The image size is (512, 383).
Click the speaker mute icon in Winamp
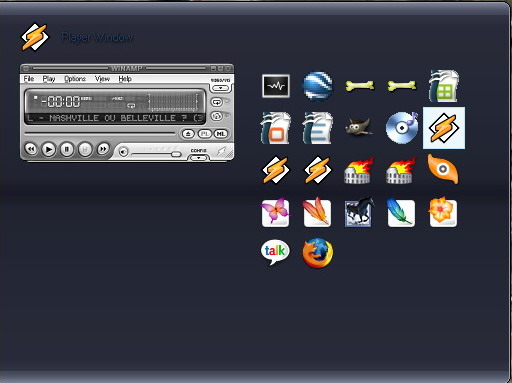[123, 152]
